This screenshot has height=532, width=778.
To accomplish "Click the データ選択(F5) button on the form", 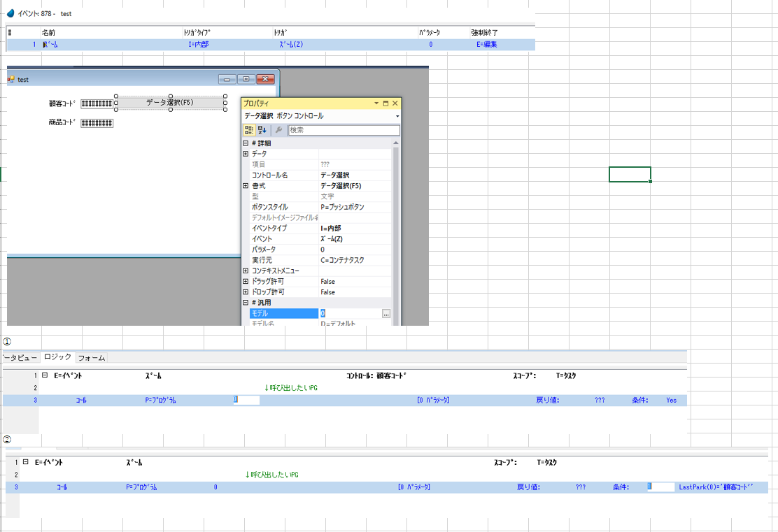I will coord(170,103).
